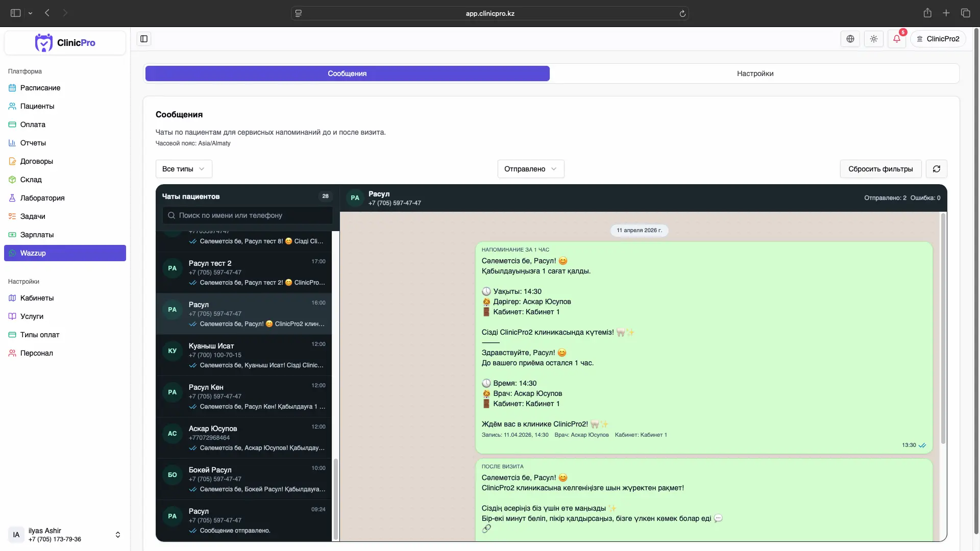Navigate to Персонал section
The image size is (980, 551).
point(65,353)
